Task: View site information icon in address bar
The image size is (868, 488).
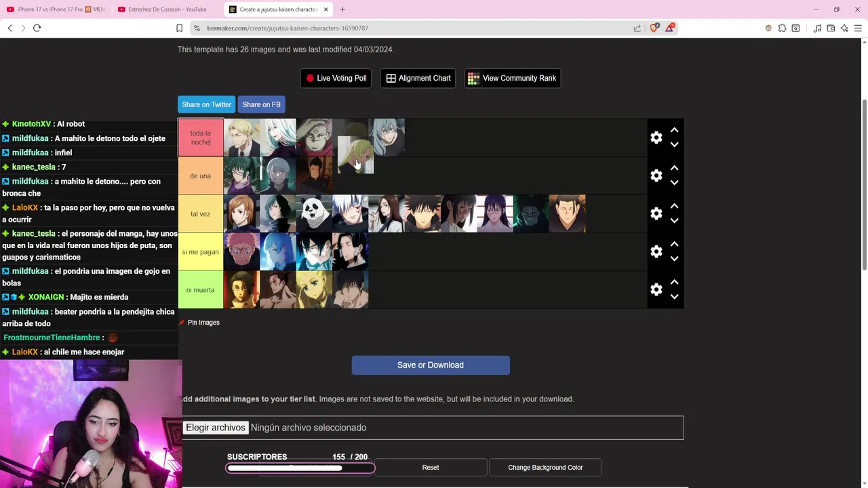Action: click(197, 28)
